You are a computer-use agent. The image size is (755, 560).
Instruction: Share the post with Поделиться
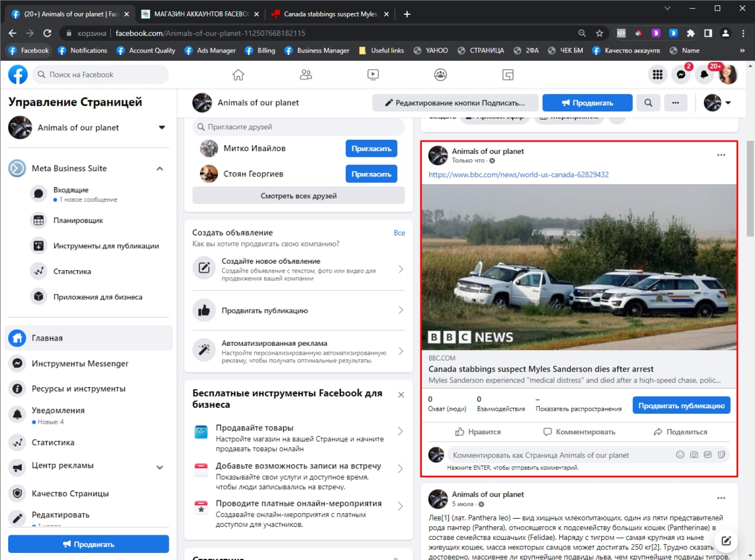pos(680,432)
